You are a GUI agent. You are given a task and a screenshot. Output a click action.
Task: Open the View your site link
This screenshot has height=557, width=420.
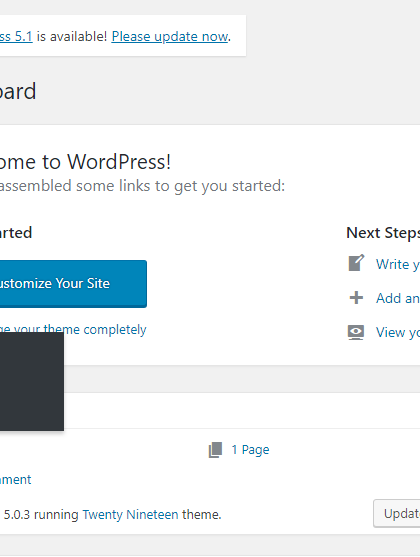398,332
